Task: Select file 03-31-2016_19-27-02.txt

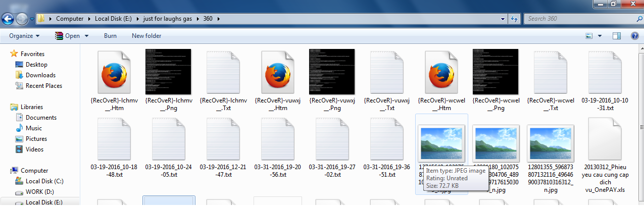Action: [x=332, y=147]
